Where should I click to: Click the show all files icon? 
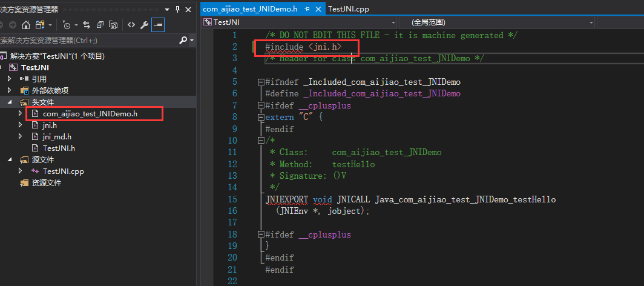coord(113,25)
